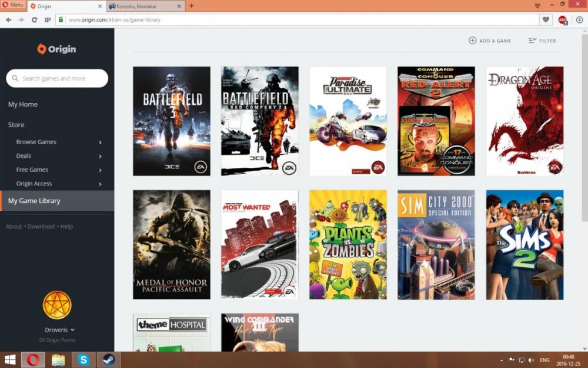Viewport: 588px width, 368px height.
Task: Open SimCity 2000 Special Edition tile
Action: 436,244
